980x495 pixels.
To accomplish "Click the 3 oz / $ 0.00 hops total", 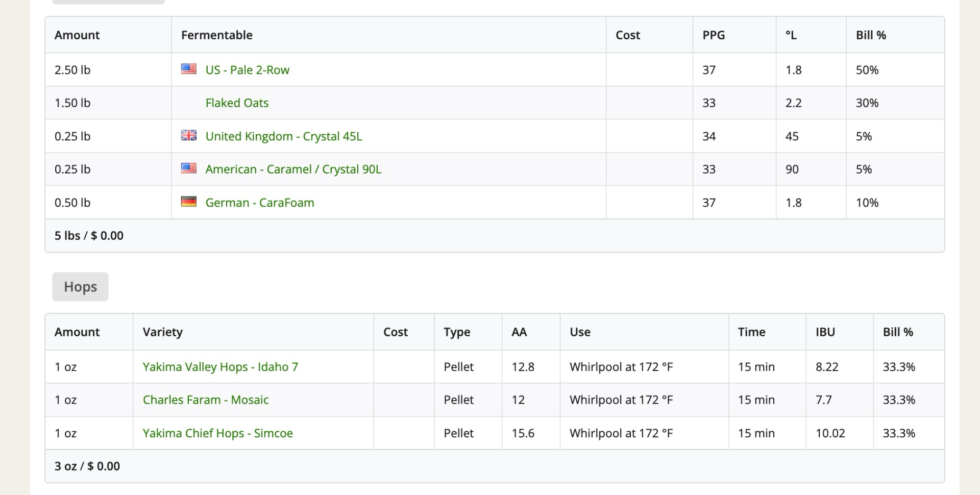I will [87, 466].
